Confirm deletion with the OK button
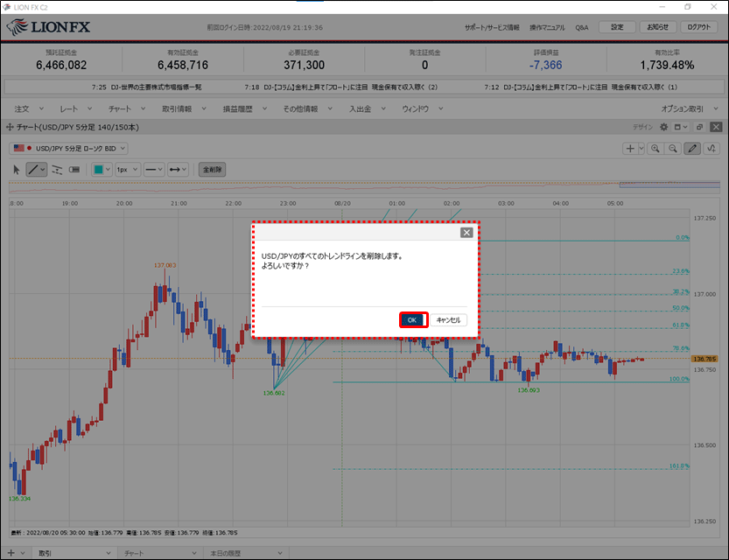 pos(412,319)
